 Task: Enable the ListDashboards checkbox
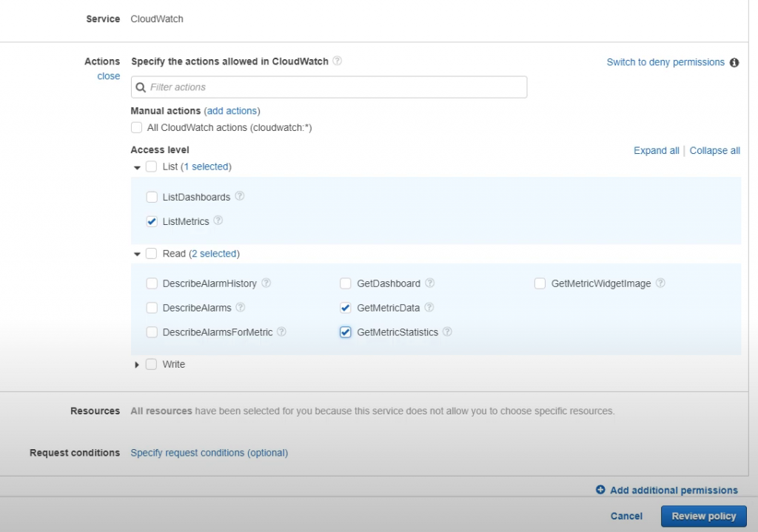coord(152,197)
